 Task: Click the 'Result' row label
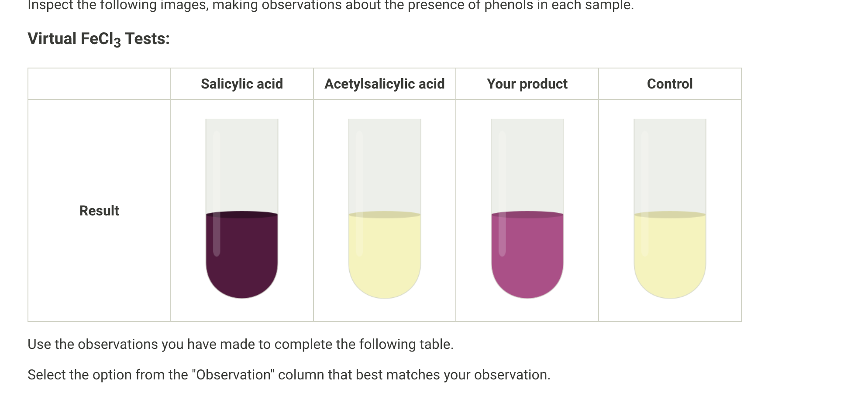[99, 211]
